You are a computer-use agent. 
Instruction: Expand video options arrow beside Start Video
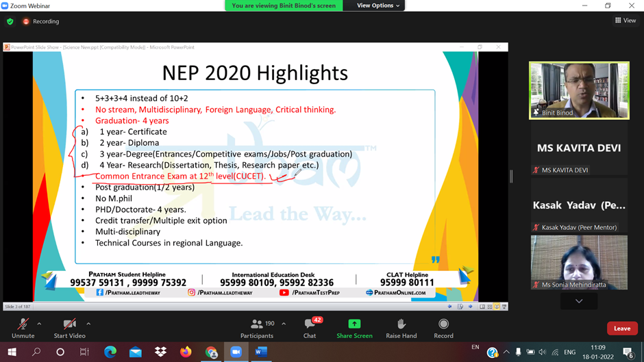(x=88, y=324)
